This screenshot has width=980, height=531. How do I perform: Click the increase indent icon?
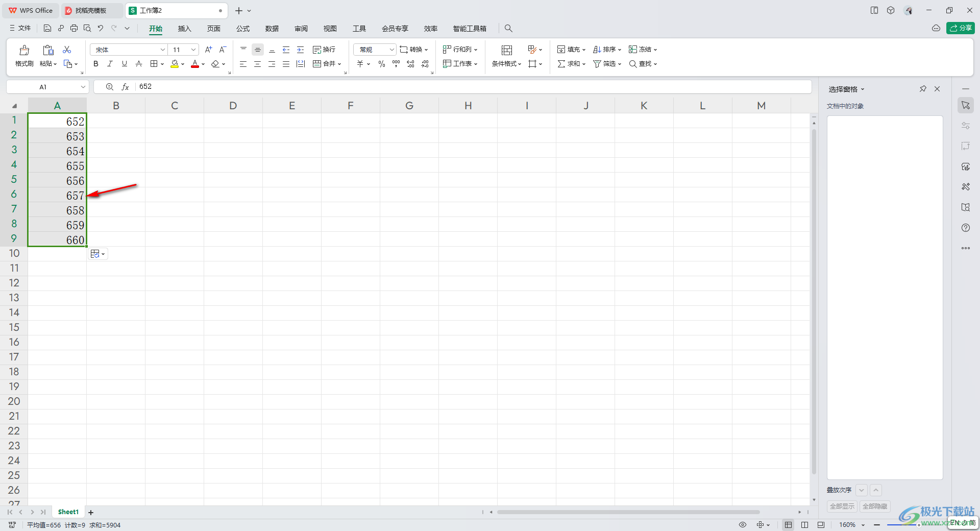tap(301, 50)
